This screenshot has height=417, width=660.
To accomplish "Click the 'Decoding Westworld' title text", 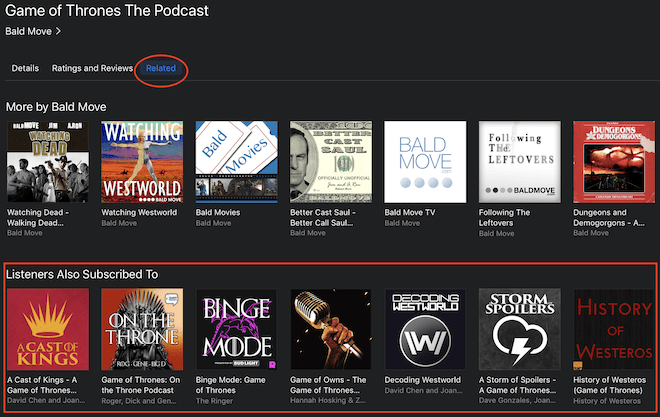I will (x=423, y=380).
